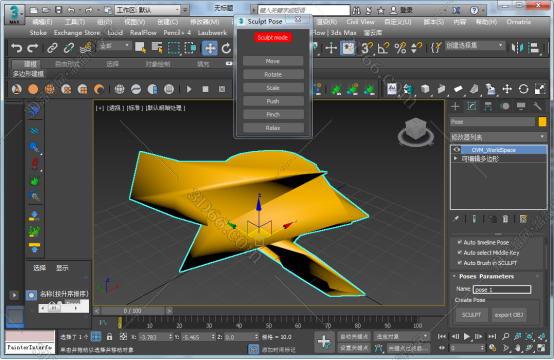This screenshot has height=360, width=554.
Task: Click Relax in Sculpt Pose dialog
Action: coord(273,128)
